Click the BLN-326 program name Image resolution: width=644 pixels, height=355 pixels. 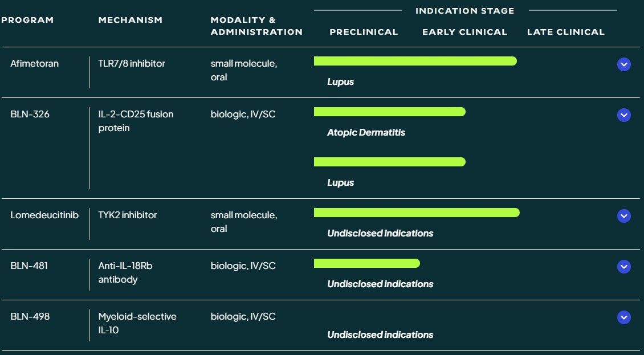point(30,114)
